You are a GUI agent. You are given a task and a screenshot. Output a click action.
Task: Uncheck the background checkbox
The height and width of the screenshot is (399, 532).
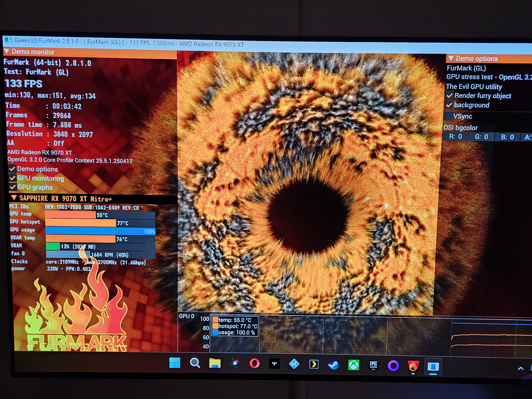pos(449,105)
